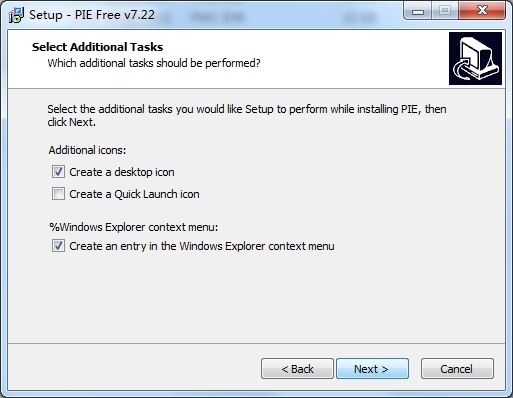
Task: Close the PIE Free setup window
Action: (x=482, y=11)
